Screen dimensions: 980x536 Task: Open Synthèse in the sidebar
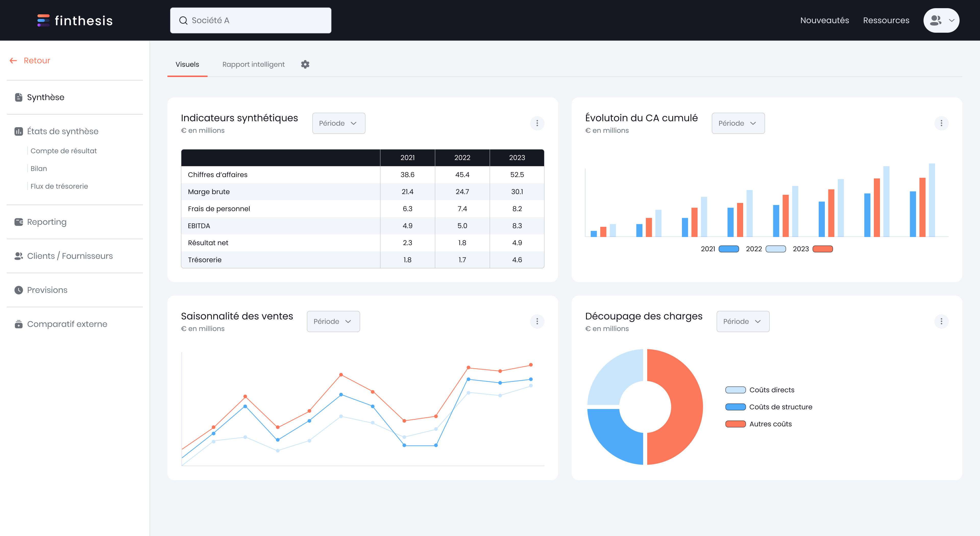(46, 98)
